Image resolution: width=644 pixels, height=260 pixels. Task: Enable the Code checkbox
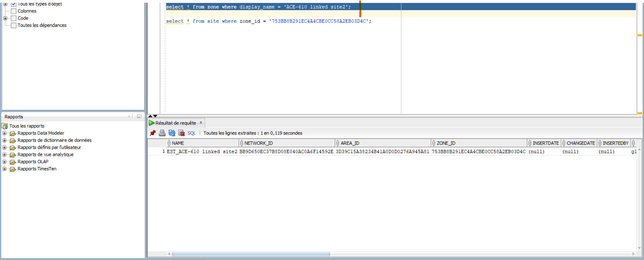14,18
